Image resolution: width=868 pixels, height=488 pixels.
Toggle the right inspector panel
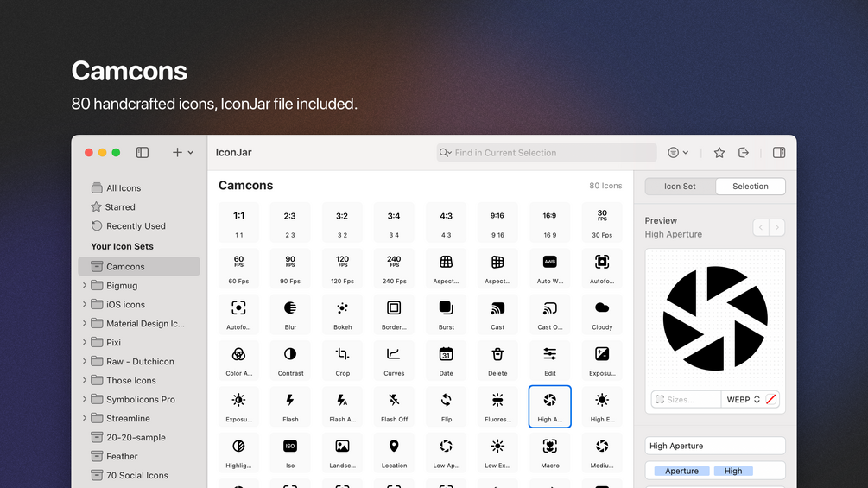(779, 153)
